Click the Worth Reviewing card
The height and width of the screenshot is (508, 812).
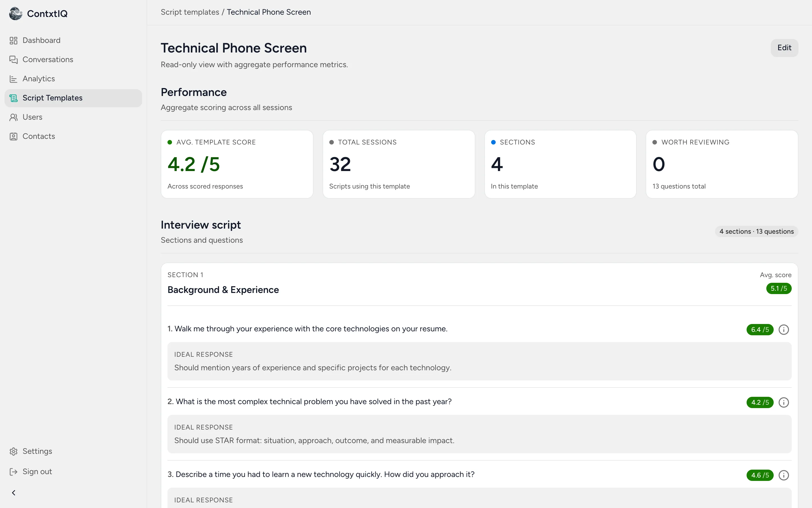tap(722, 164)
